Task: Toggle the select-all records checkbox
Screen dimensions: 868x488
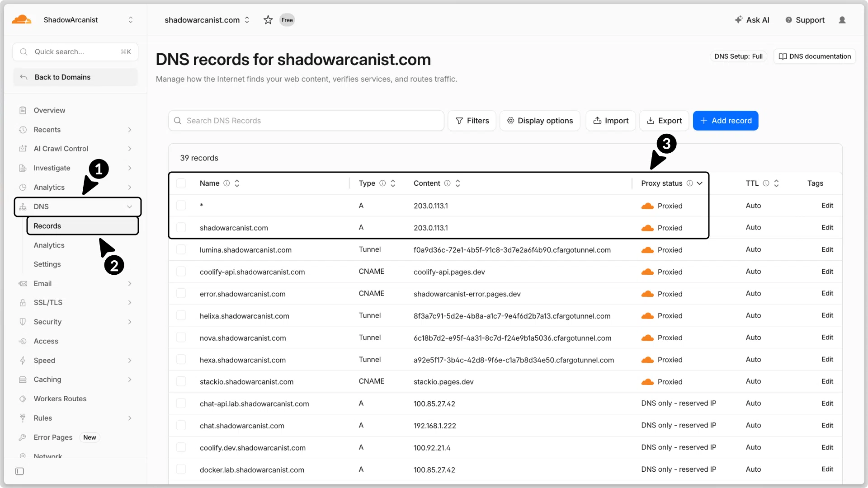Action: (x=181, y=183)
